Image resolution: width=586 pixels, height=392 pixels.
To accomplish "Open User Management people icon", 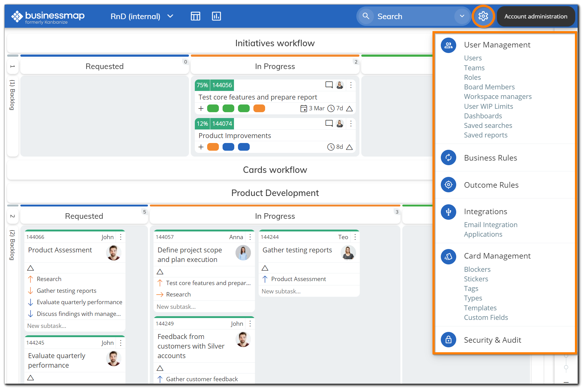I will tap(449, 45).
